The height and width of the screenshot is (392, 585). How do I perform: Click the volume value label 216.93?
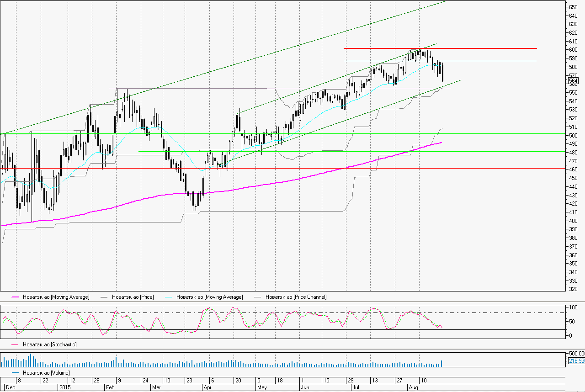coord(576,361)
